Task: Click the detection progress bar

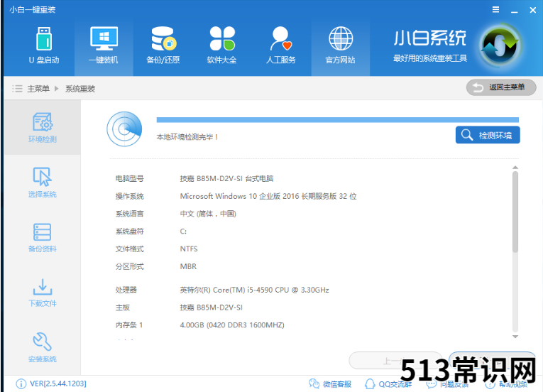Action: (x=338, y=120)
